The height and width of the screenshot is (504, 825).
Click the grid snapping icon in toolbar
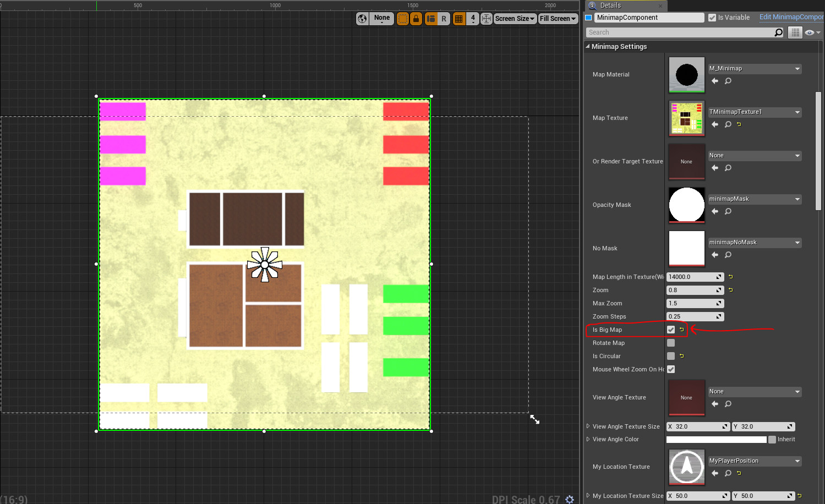tap(459, 18)
